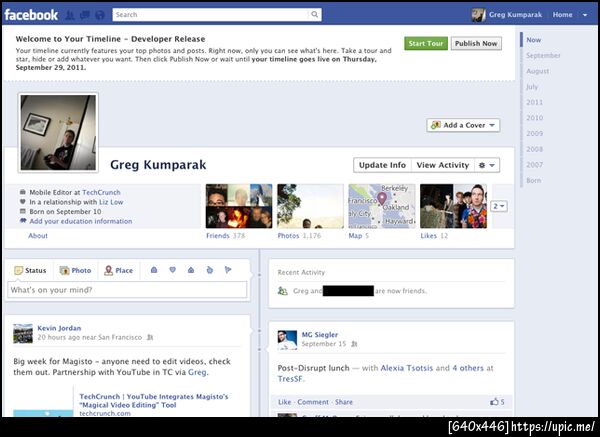Open friend requests icon in header
The height and width of the screenshot is (437, 600).
[70, 15]
